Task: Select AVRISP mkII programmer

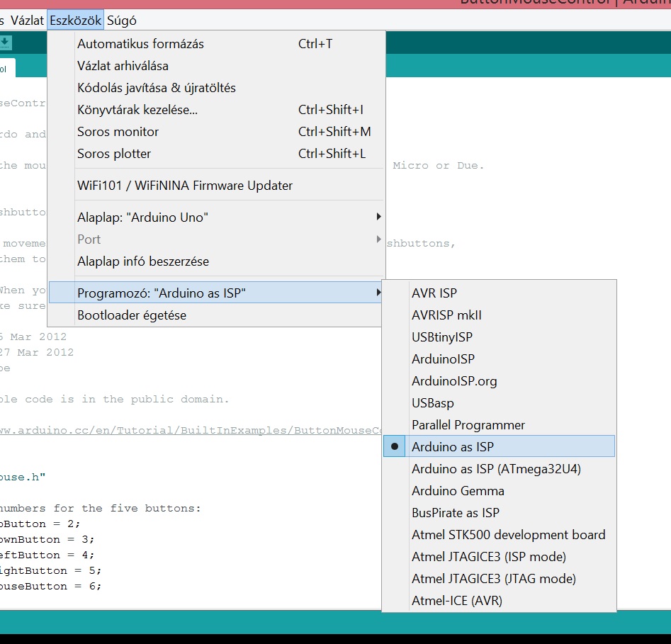Action: [x=499, y=315]
